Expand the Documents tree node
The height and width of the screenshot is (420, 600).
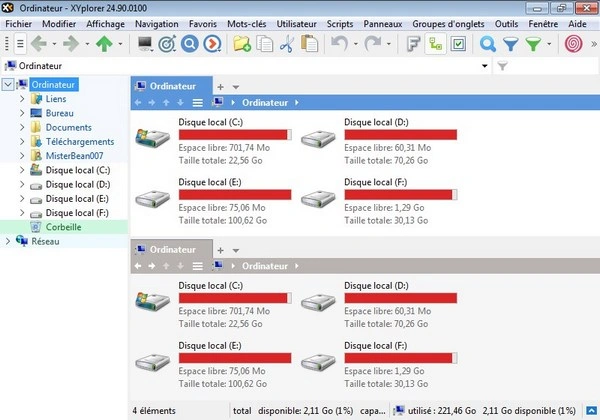(22, 128)
